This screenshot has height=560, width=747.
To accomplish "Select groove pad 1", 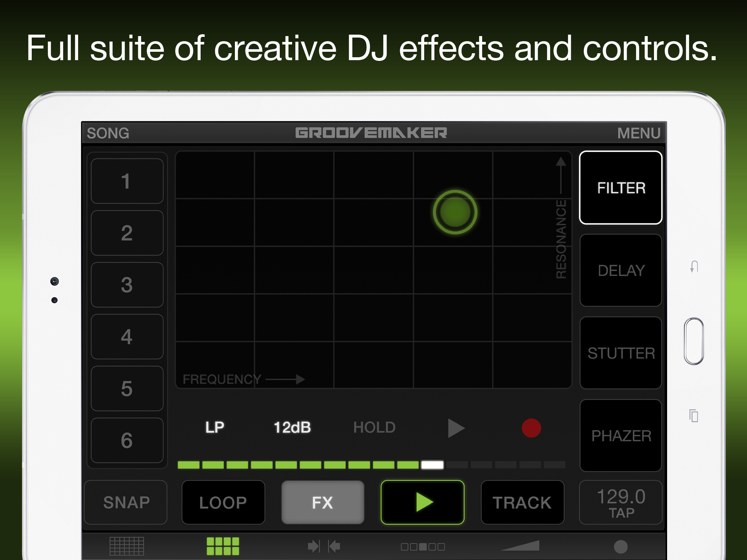I will 127,181.
